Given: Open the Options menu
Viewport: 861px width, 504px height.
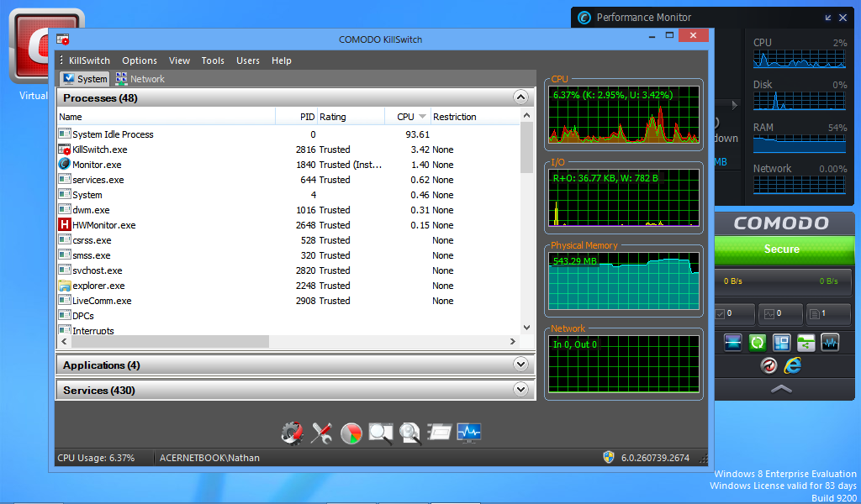Looking at the screenshot, I should coord(140,60).
